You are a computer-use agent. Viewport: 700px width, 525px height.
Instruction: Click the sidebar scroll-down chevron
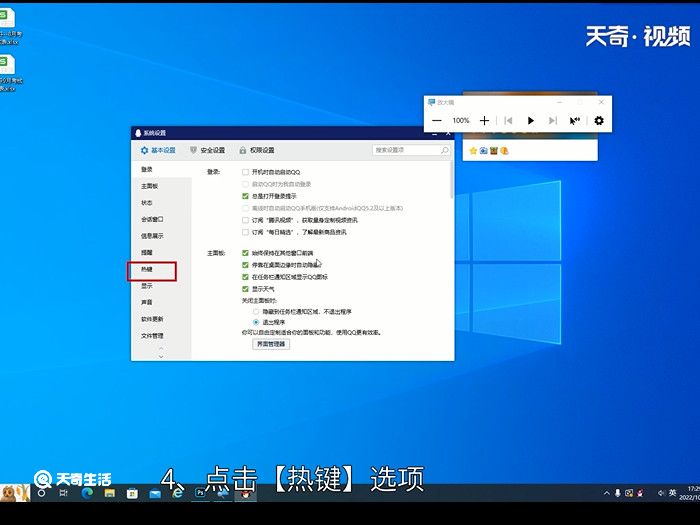pyautogui.click(x=161, y=356)
